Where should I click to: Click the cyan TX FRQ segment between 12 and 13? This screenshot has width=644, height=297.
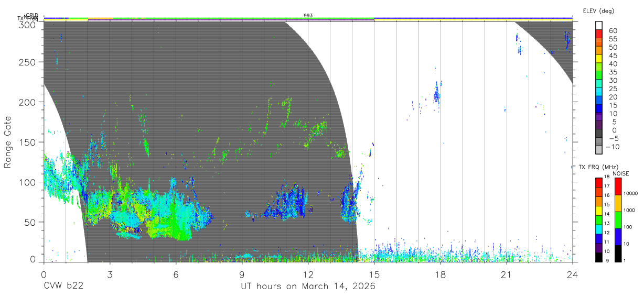point(599,229)
